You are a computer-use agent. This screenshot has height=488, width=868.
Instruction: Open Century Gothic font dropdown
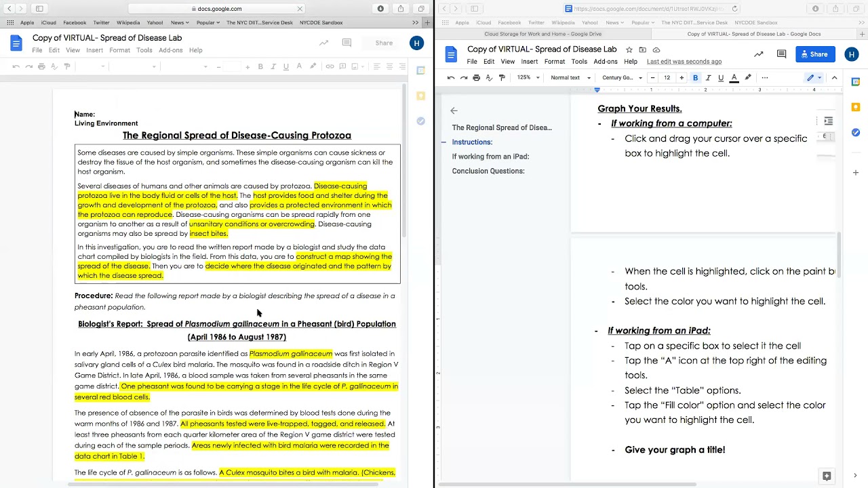pyautogui.click(x=622, y=78)
